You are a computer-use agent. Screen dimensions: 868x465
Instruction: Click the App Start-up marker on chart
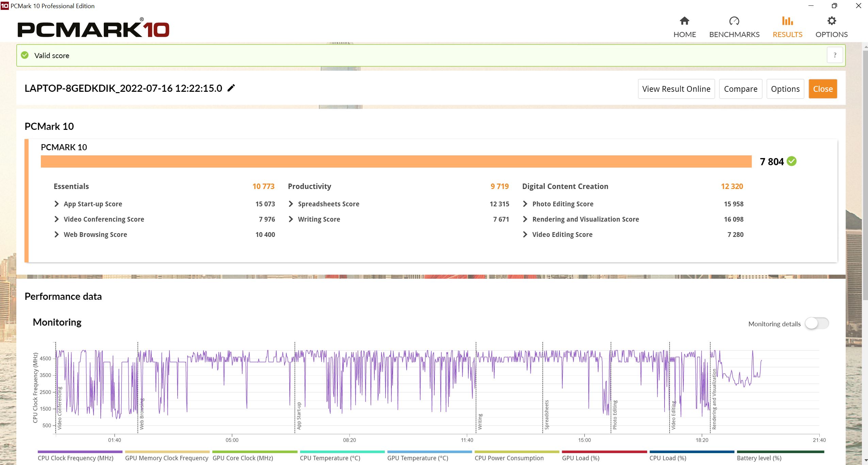click(299, 416)
